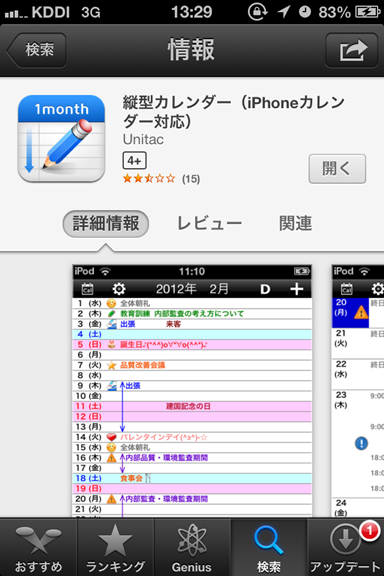Tap the calendar icon in first screenshot
Screen dimensions: 384x576
pyautogui.click(x=87, y=289)
